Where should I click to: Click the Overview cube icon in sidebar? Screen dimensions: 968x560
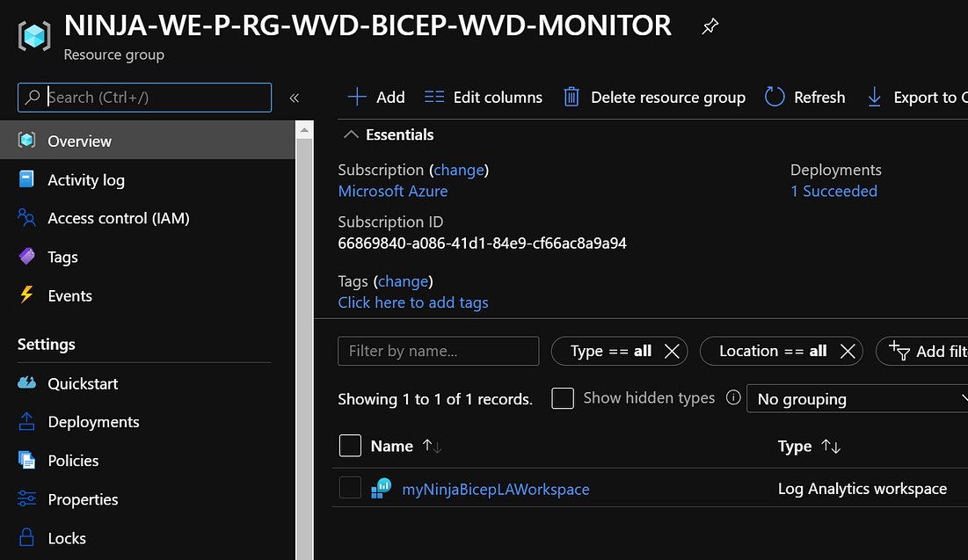click(x=26, y=140)
